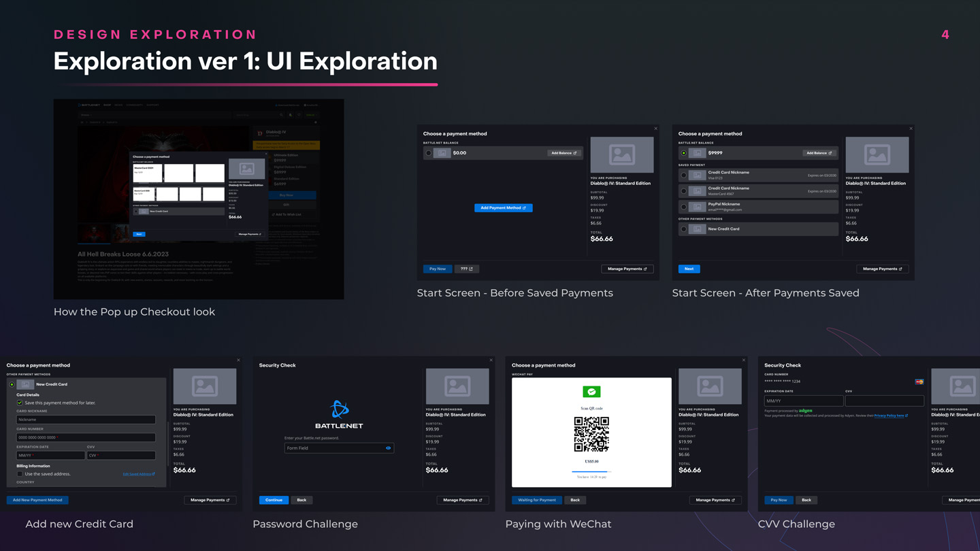This screenshot has width=980, height=551.
Task: Click Back in Paying with WeChat screen
Action: [575, 500]
